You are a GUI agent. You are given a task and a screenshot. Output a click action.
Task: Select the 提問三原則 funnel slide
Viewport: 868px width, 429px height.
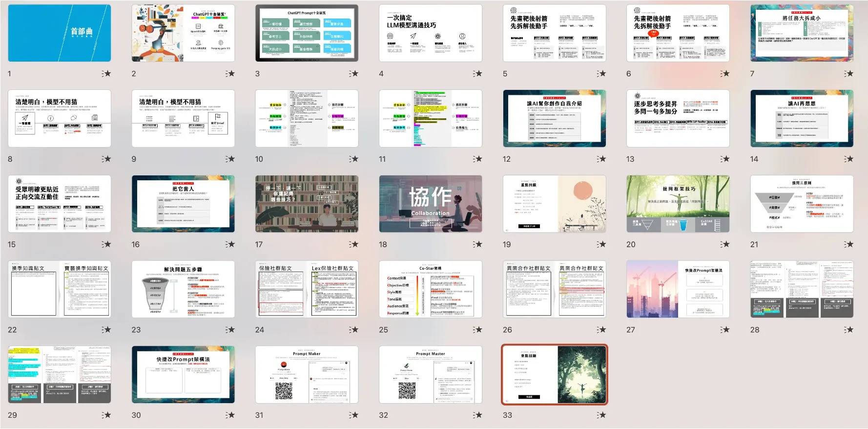pyautogui.click(x=802, y=204)
